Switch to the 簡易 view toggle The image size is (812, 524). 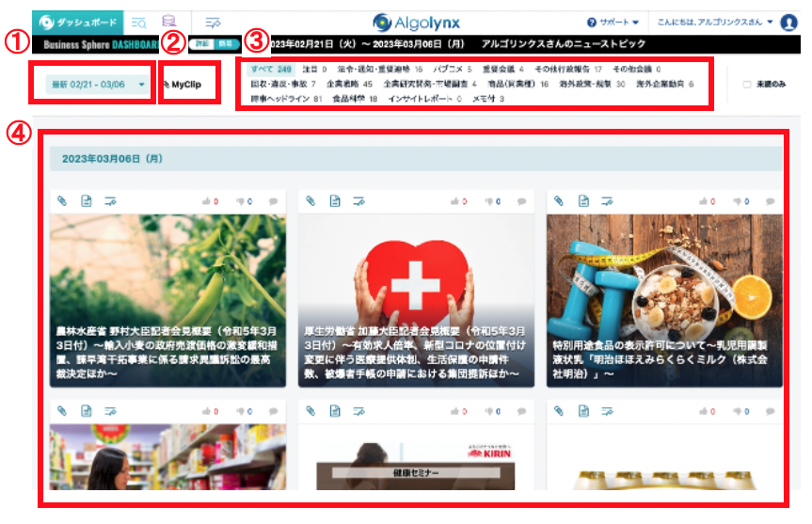tap(224, 43)
